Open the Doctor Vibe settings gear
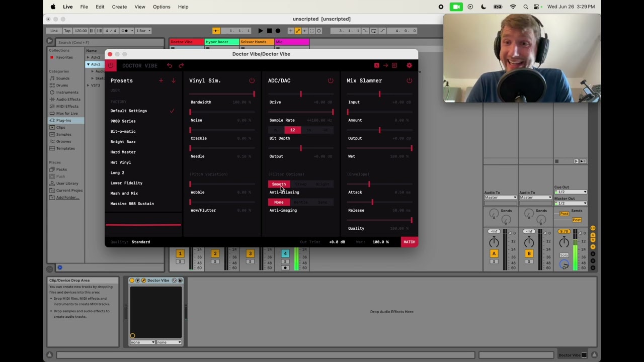 [409, 65]
